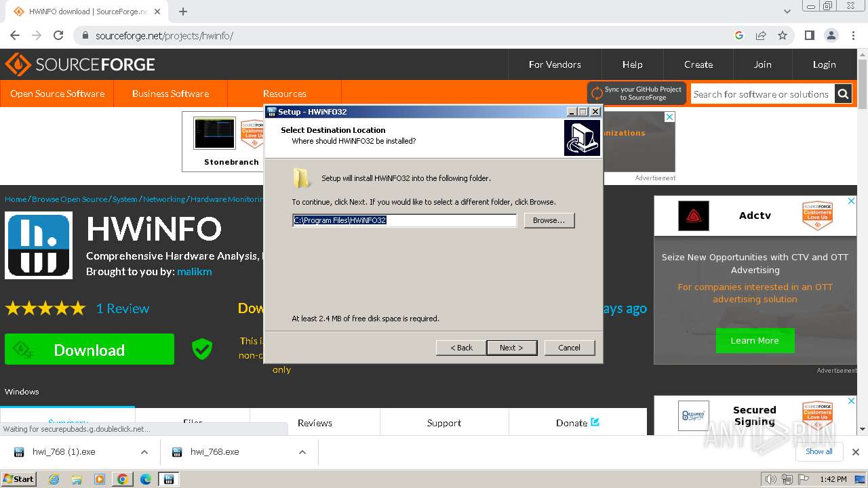Image resolution: width=868 pixels, height=488 pixels.
Task: Click the green Download button
Action: [x=90, y=350]
